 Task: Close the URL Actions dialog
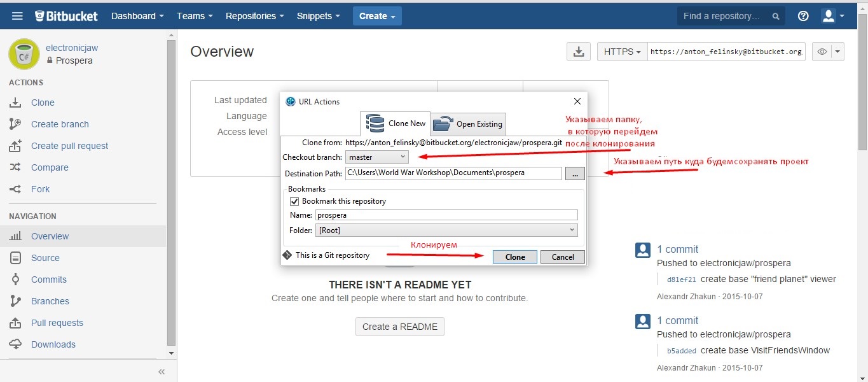[577, 101]
